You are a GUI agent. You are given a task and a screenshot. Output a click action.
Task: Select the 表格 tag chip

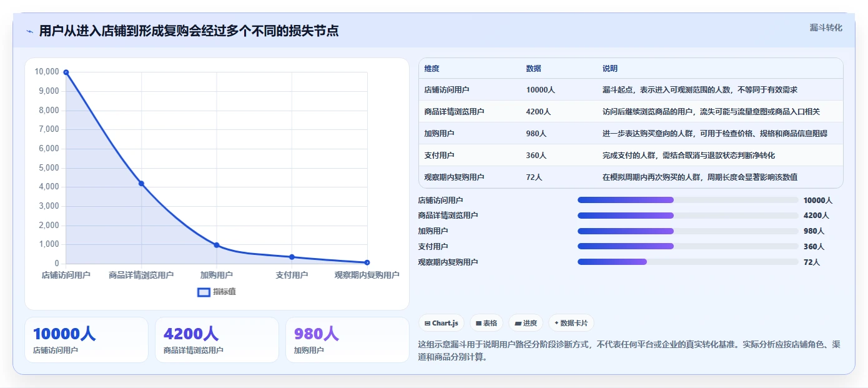click(486, 323)
